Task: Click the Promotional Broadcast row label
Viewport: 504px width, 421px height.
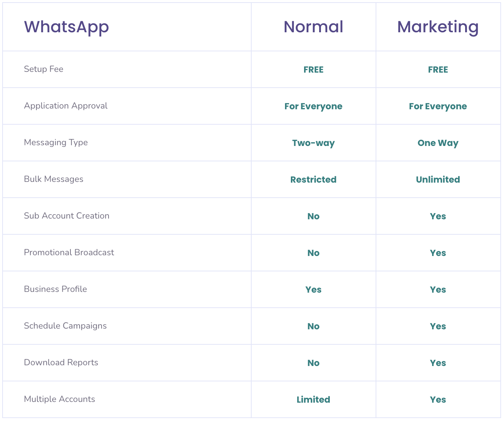Action: pyautogui.click(x=69, y=252)
